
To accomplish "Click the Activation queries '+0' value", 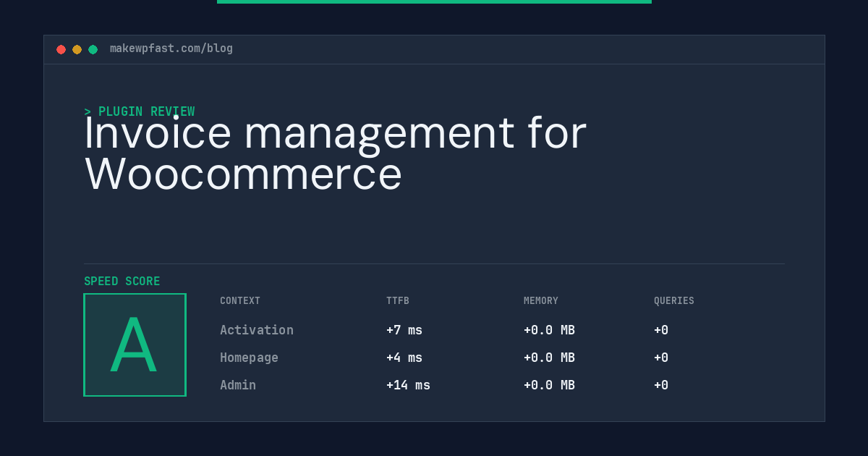I will (x=661, y=330).
